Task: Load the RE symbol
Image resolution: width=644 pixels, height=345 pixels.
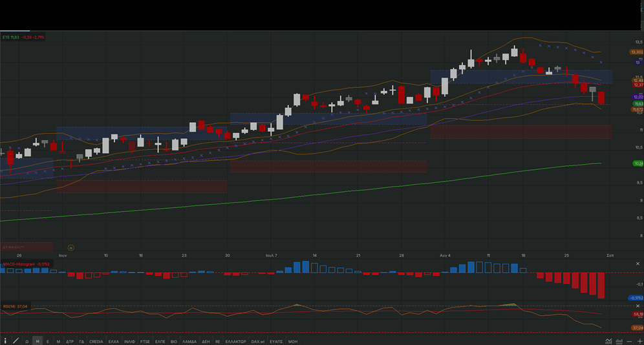Action: point(218,341)
